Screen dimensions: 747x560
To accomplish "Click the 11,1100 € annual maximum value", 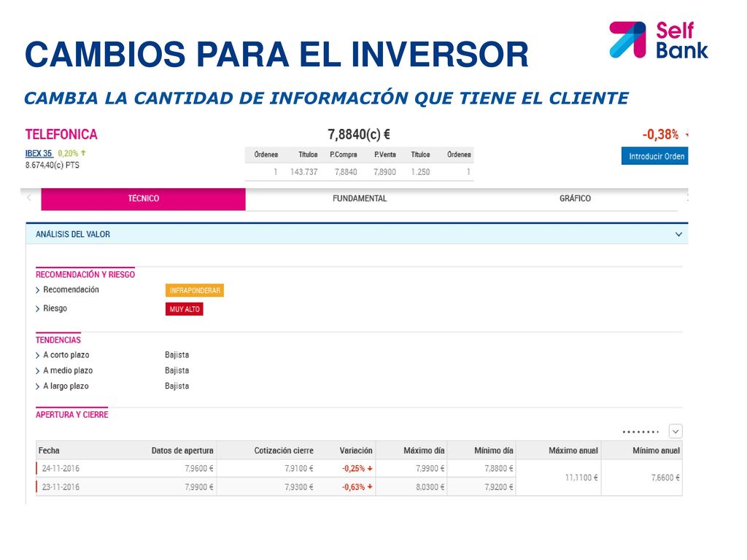I will (x=581, y=478).
